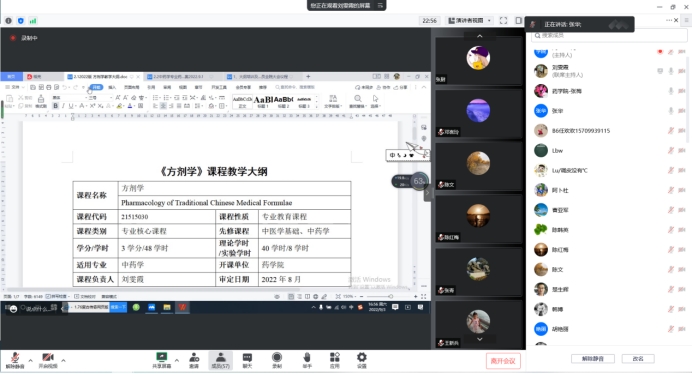Click the fullscreen icon in top bar

[x=503, y=20]
